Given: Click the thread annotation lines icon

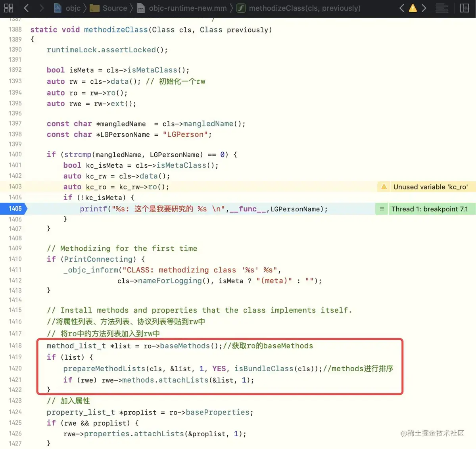Looking at the screenshot, I should click(382, 209).
